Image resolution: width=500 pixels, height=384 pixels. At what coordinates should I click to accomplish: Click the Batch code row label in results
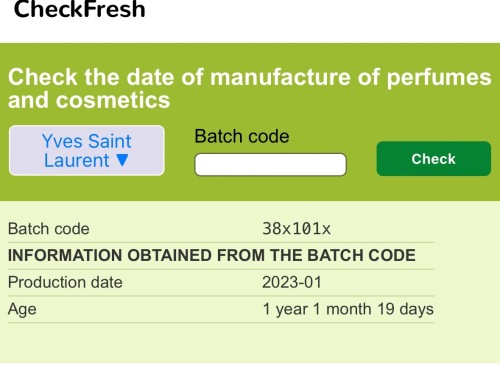pos(49,229)
